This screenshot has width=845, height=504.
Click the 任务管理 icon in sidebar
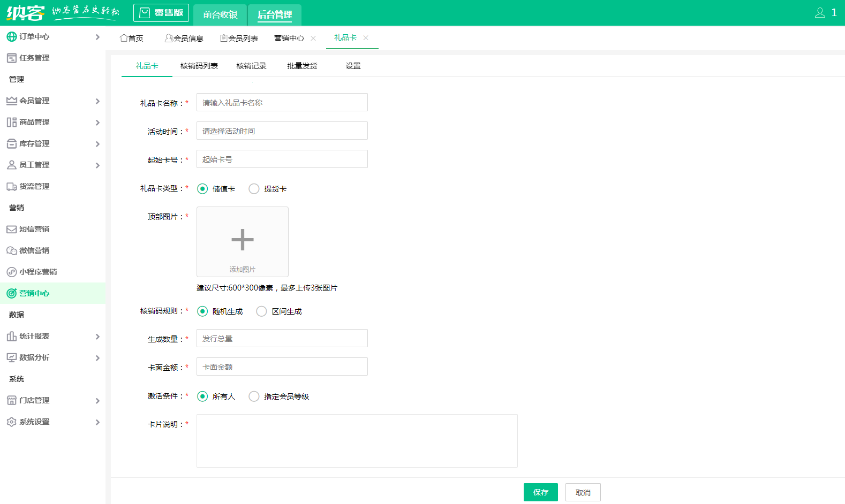click(11, 58)
